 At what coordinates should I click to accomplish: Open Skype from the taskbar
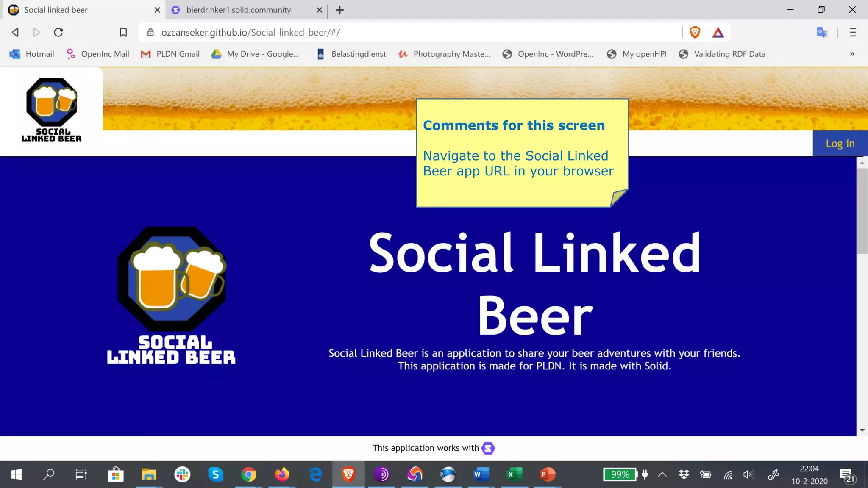click(x=215, y=474)
